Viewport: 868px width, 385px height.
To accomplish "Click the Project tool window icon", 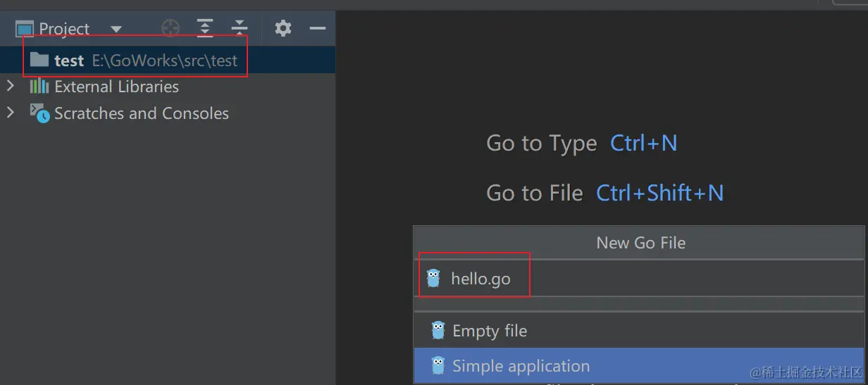I will (x=25, y=29).
